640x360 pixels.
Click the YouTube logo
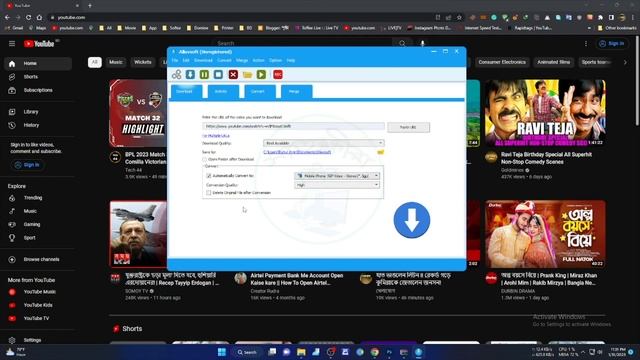point(39,44)
